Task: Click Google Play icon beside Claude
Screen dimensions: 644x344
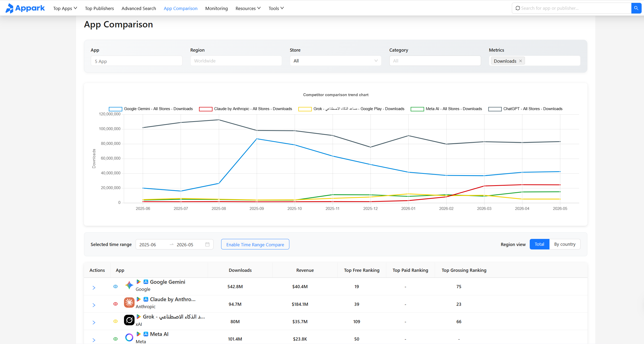Action: 138,299
